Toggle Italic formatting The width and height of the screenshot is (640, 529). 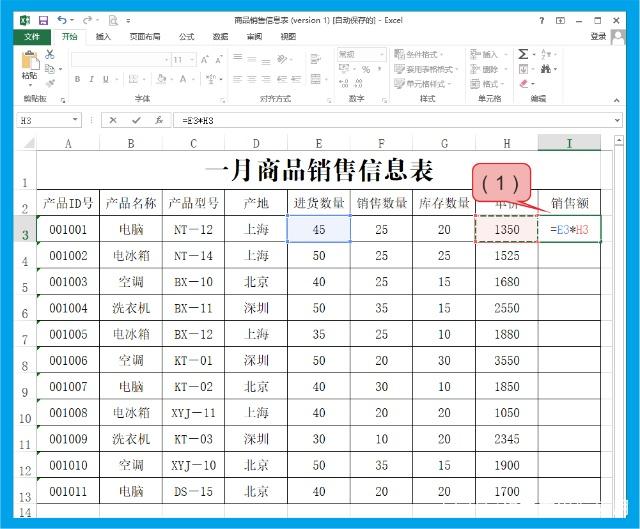coord(91,79)
